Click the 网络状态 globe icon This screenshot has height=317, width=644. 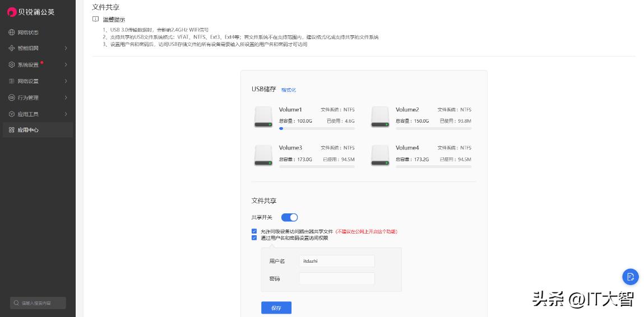click(12, 32)
